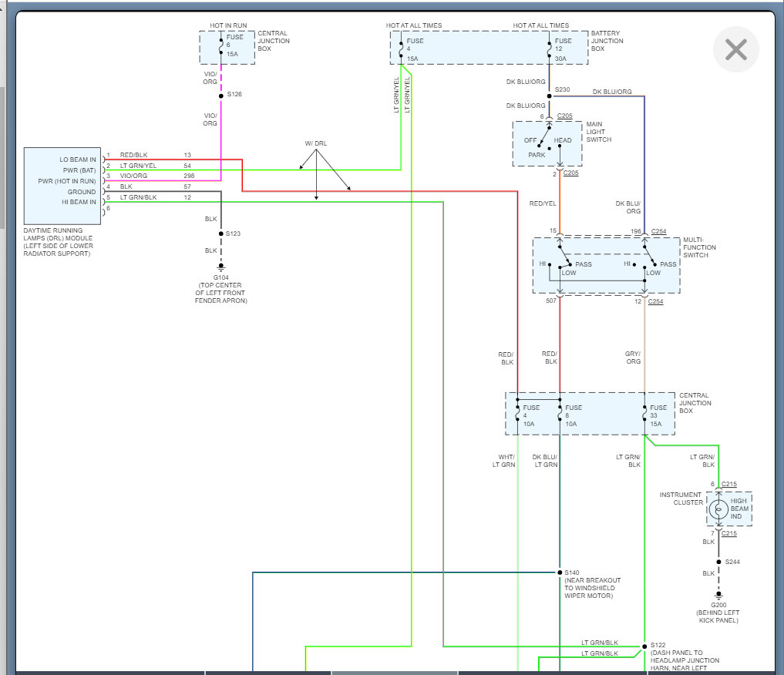Click the C254 connector label at pin 196
This screenshot has width=784, height=675.
point(658,231)
